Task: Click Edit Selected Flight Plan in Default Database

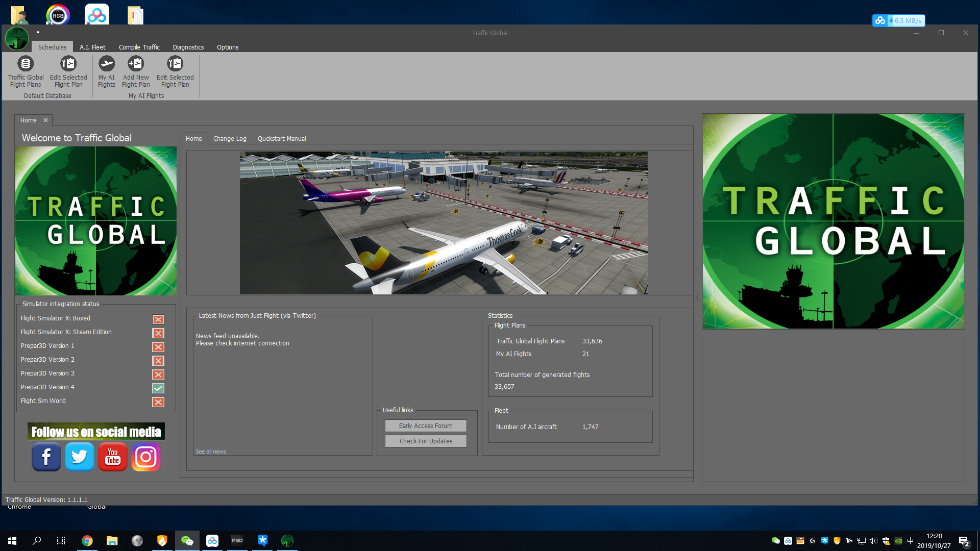Action: tap(68, 71)
